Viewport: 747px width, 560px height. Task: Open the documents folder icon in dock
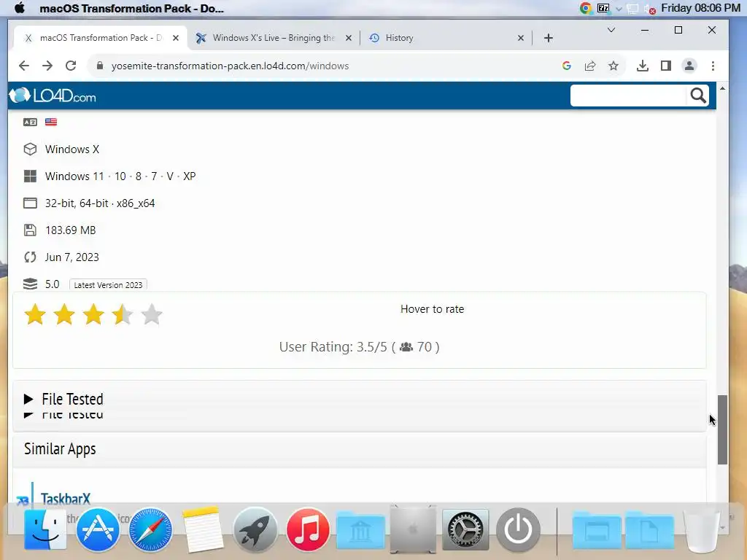[x=649, y=531]
